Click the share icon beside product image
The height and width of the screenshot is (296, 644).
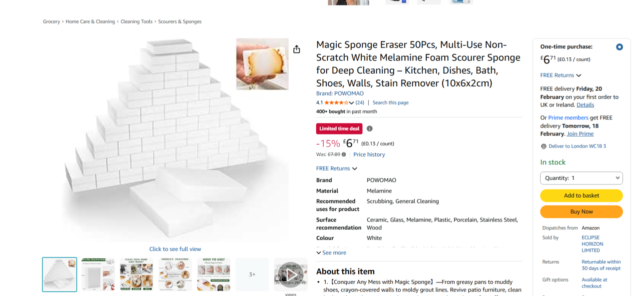[297, 49]
